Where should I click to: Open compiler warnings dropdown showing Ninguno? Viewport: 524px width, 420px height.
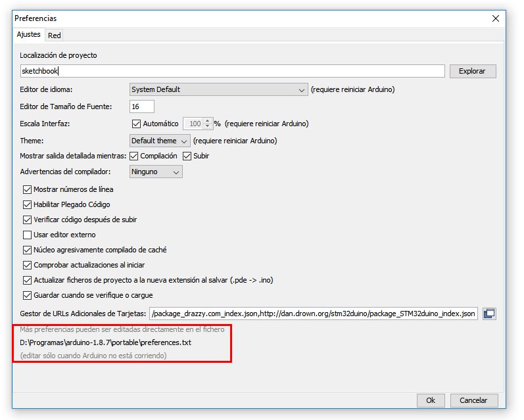click(x=156, y=172)
